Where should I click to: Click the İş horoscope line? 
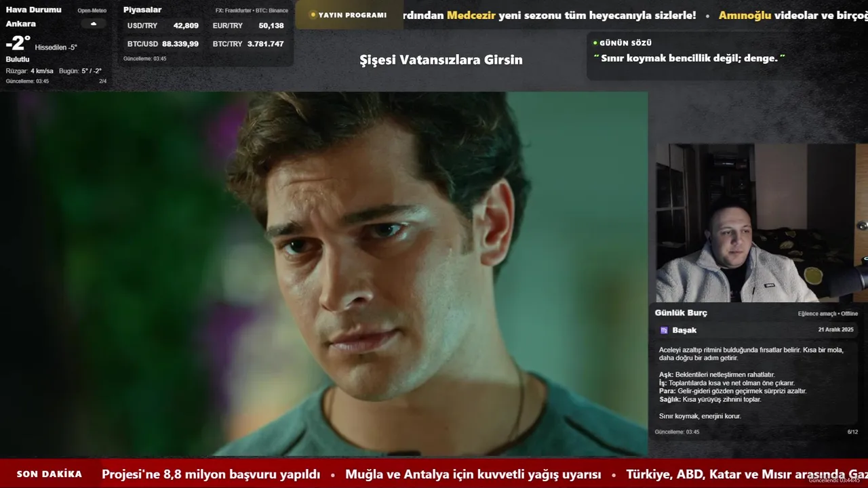tap(727, 383)
